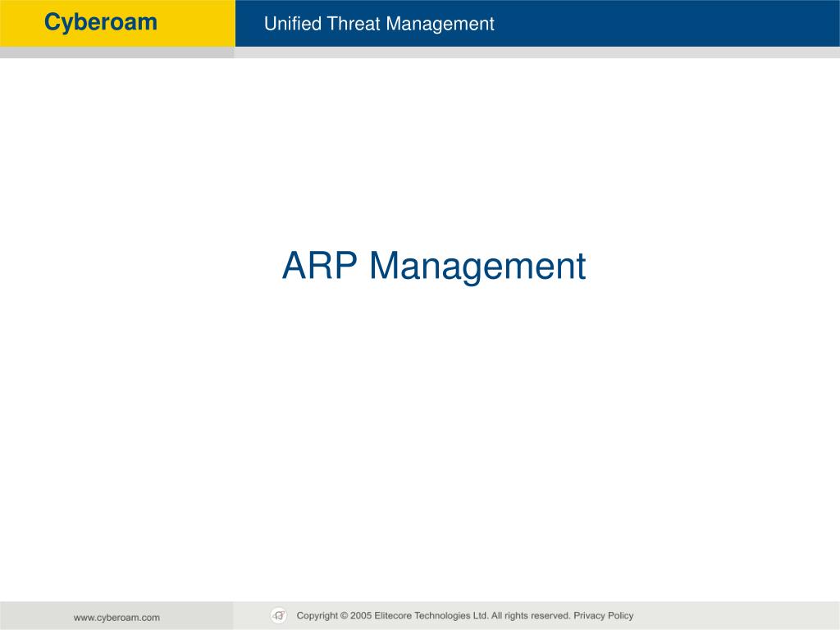Open the www.cyberoam.com footer link
Image resolution: width=840 pixels, height=630 pixels.
point(116,617)
